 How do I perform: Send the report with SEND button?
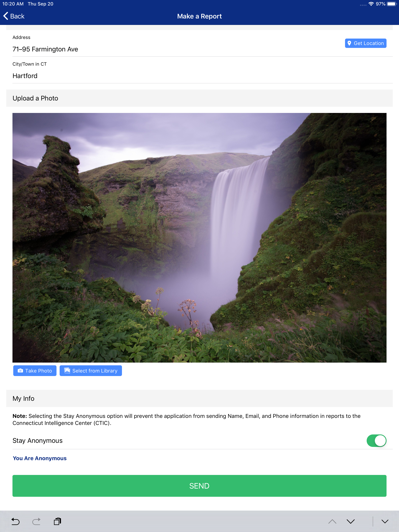(x=199, y=486)
